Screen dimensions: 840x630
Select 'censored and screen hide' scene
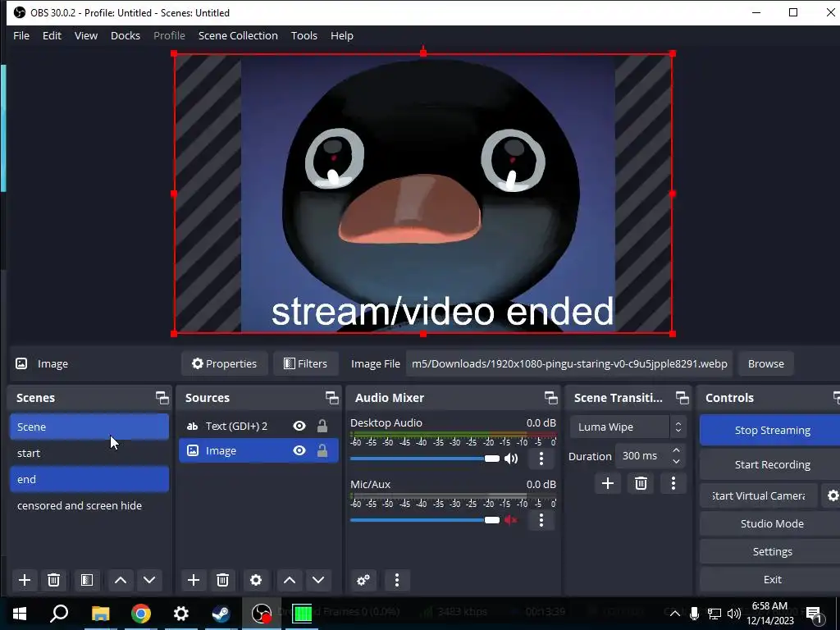(89, 505)
